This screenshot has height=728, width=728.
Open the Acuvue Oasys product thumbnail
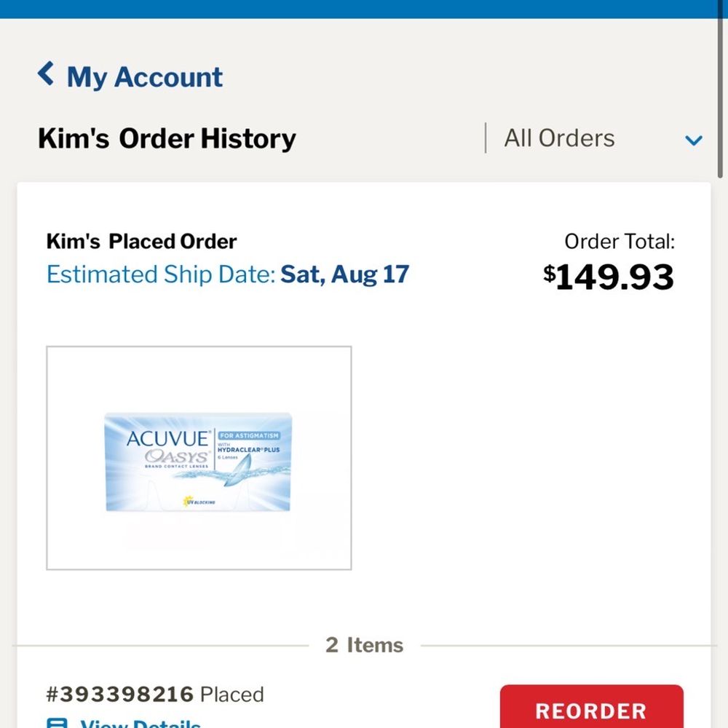pos(199,458)
